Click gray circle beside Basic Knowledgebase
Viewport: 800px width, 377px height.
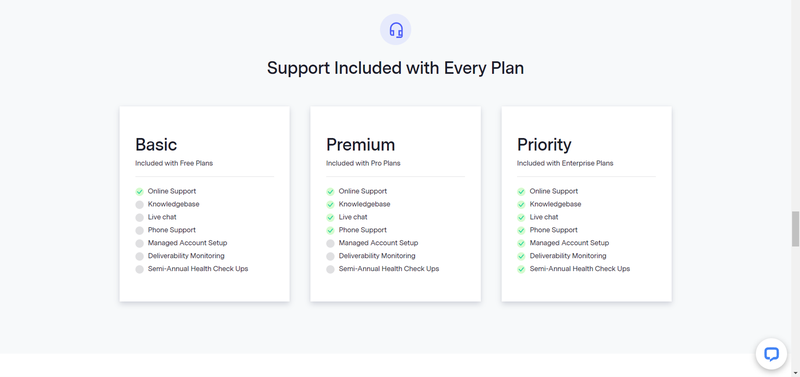tap(139, 205)
